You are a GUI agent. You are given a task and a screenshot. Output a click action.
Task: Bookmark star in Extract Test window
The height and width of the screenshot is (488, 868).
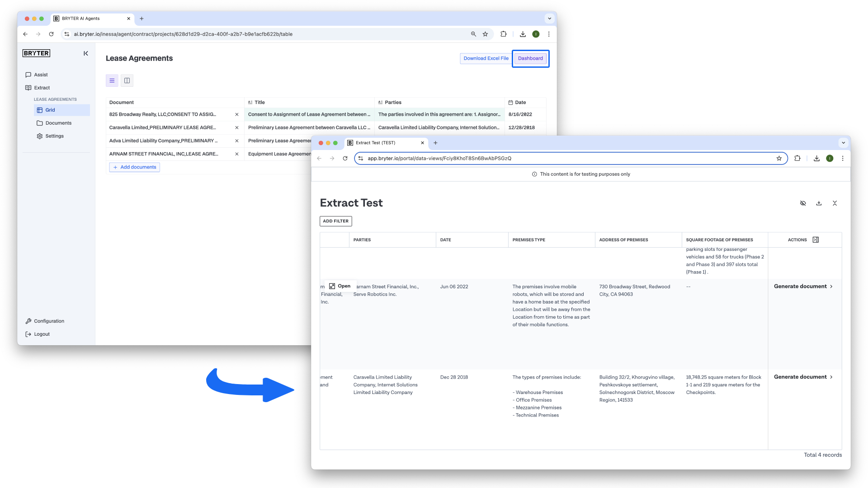coord(779,158)
